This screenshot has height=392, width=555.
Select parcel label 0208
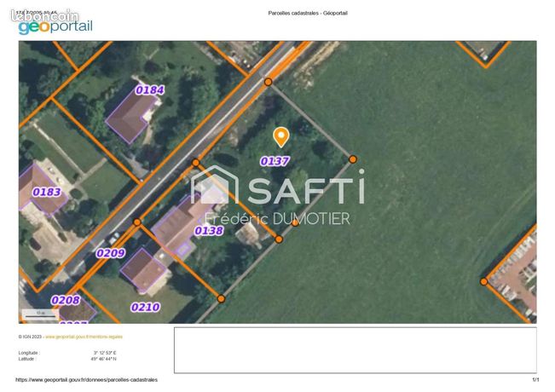tap(66, 300)
